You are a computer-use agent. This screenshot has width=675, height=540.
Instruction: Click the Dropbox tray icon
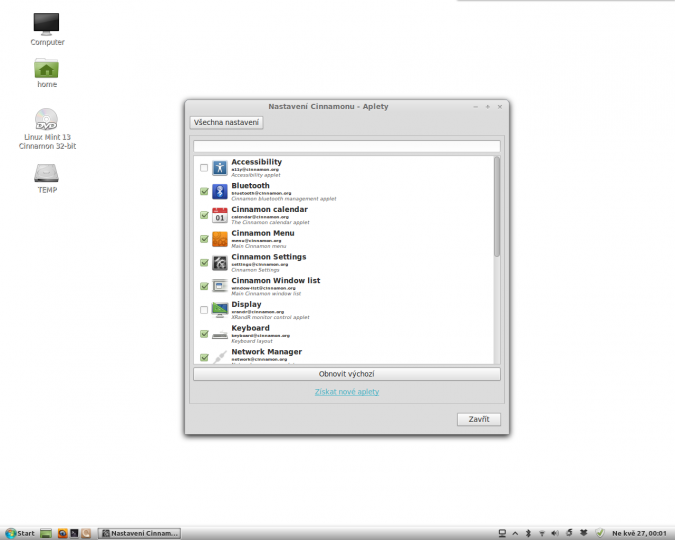tap(583, 533)
